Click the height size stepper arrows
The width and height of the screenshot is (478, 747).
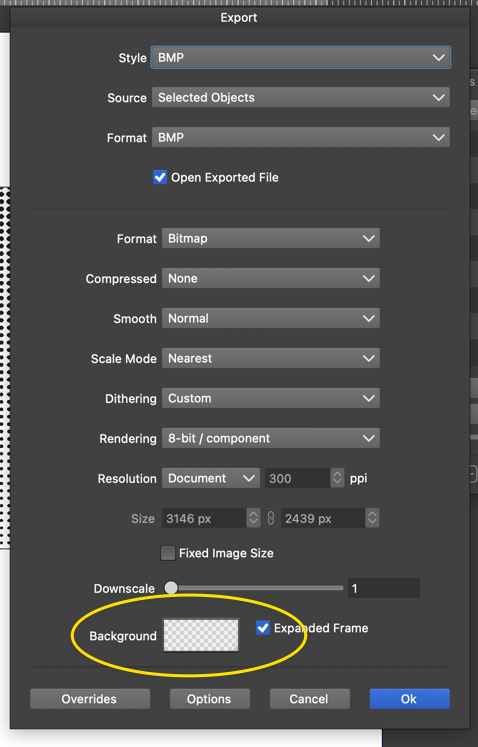click(372, 518)
